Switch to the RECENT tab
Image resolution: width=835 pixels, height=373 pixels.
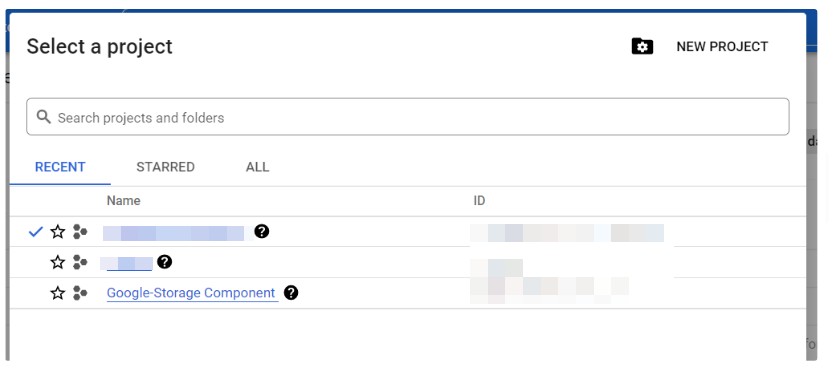(60, 167)
